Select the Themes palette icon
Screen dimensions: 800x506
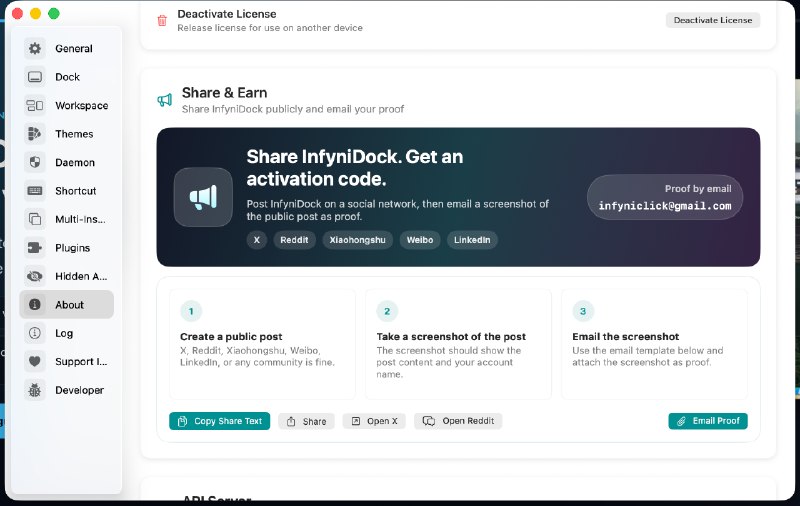pyautogui.click(x=35, y=134)
